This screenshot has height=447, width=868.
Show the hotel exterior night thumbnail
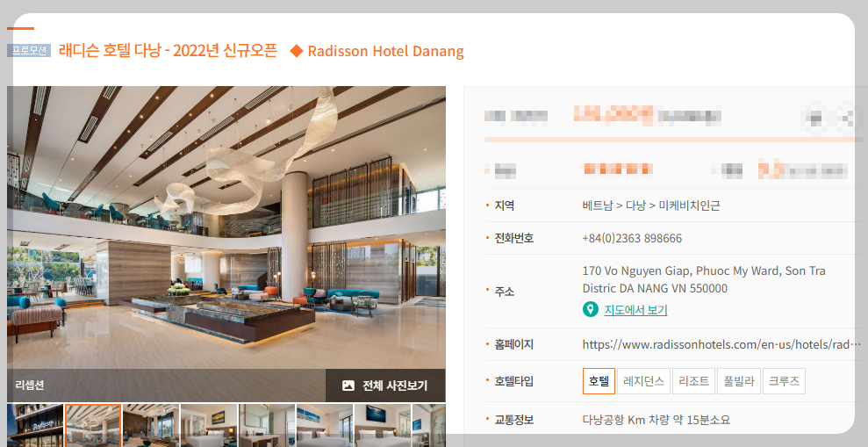35,425
